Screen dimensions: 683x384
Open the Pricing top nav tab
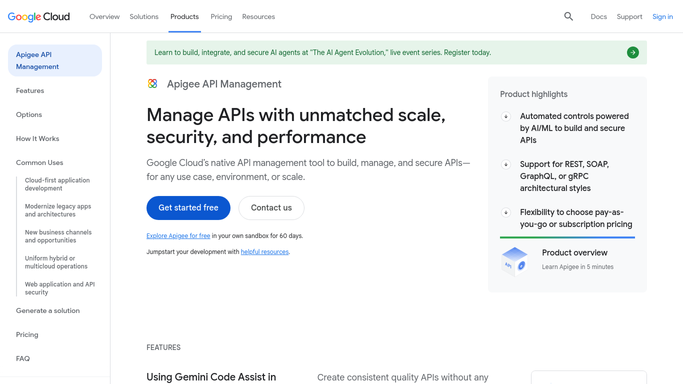(x=221, y=17)
